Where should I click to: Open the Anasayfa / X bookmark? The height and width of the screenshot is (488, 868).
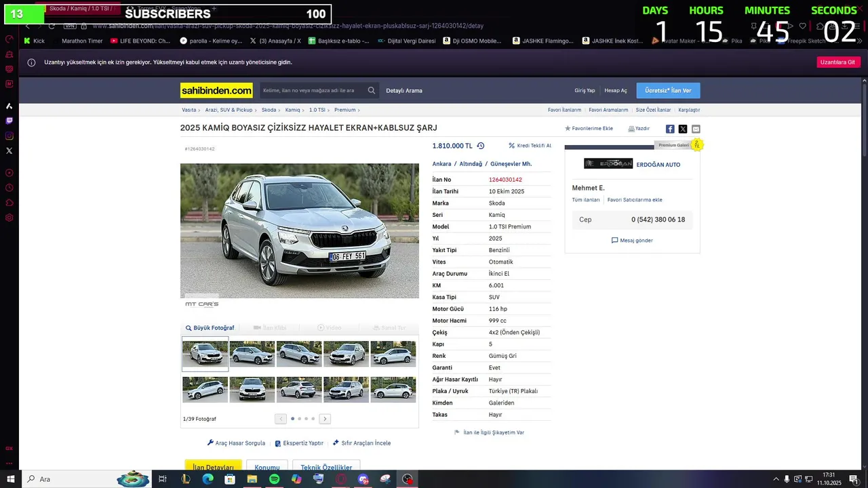[275, 41]
